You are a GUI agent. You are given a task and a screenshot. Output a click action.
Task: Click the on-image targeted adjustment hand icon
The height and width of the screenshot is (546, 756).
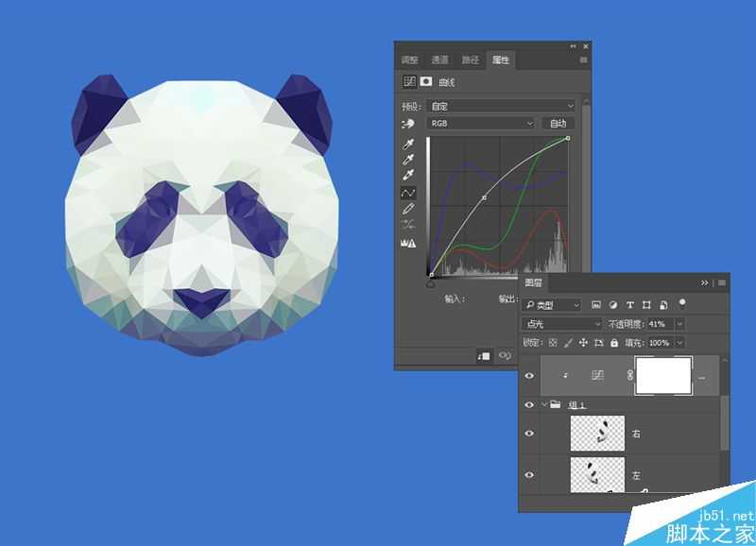pos(409,124)
